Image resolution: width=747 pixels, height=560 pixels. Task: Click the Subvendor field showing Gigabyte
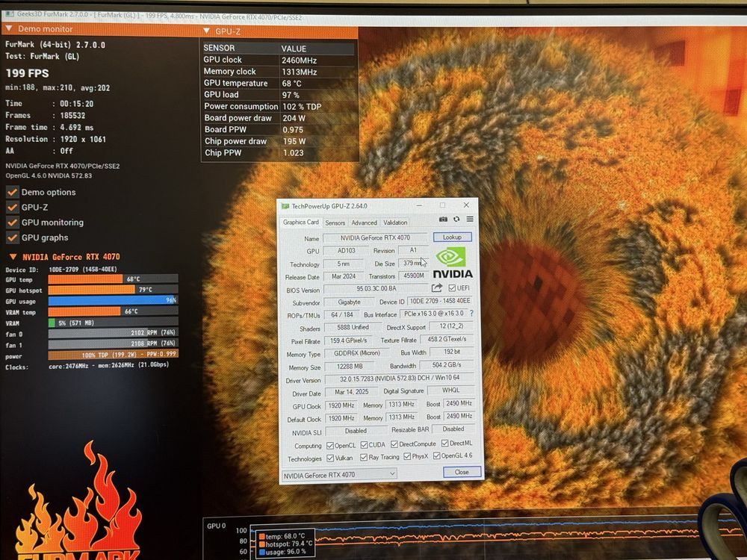click(x=349, y=302)
